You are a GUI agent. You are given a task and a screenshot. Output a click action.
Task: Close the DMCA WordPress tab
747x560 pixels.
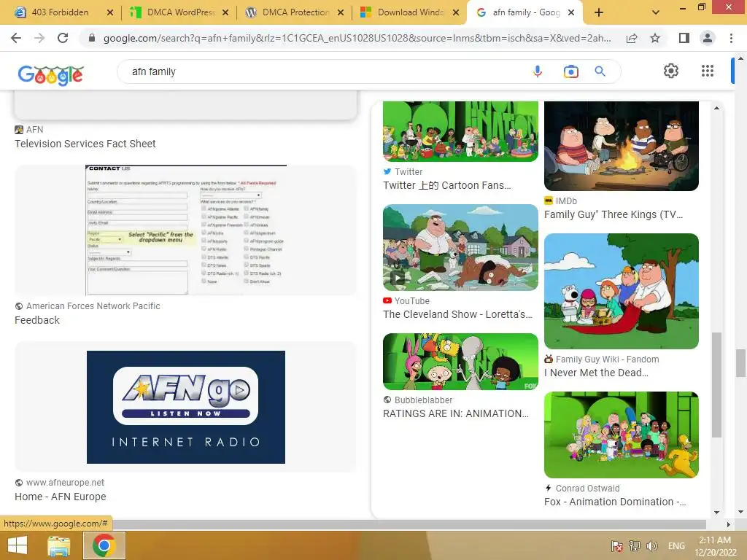[x=225, y=13]
